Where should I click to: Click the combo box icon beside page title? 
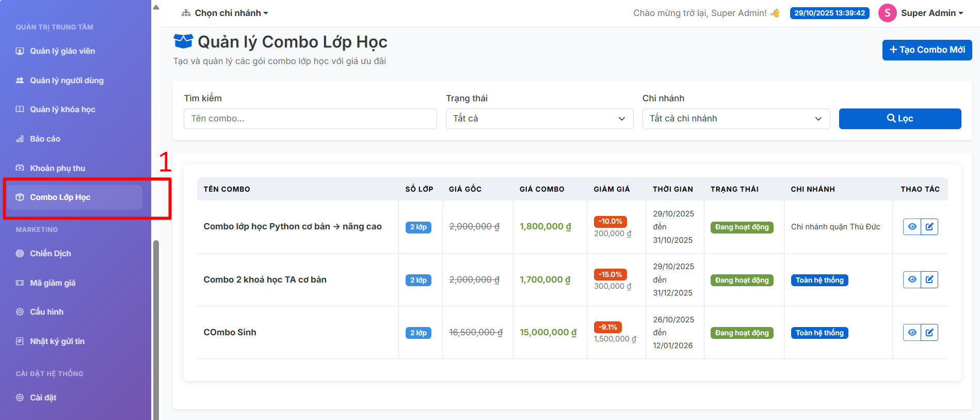point(183,41)
